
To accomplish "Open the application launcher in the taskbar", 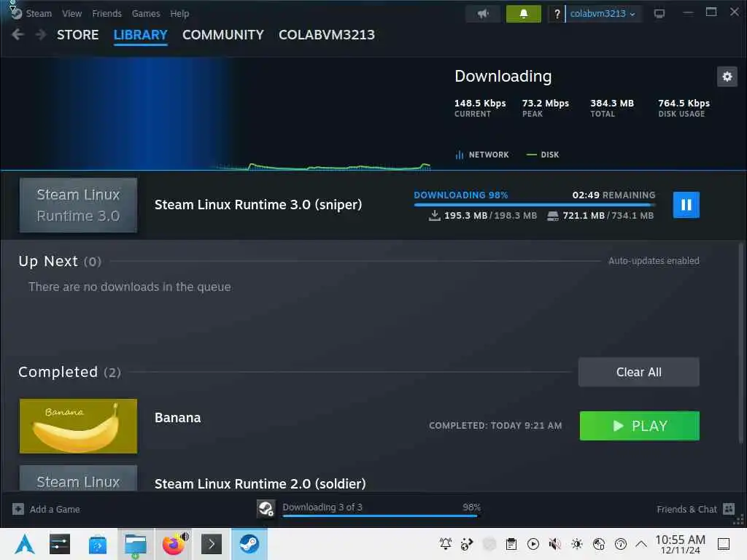I will (24, 544).
